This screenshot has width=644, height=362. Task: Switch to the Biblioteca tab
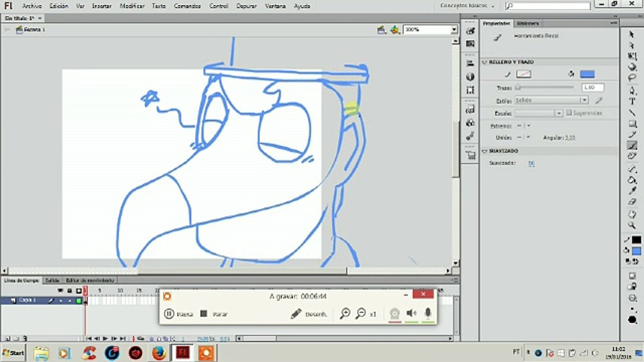coord(528,23)
